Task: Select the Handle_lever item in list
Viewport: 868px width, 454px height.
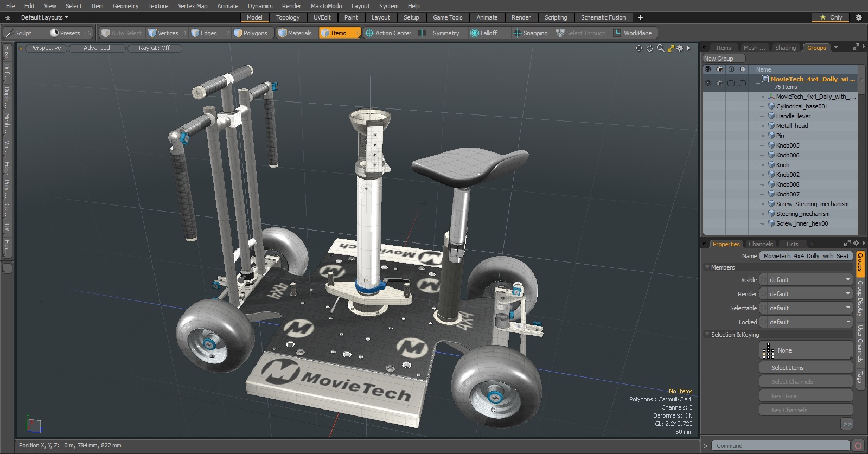Action: [793, 116]
